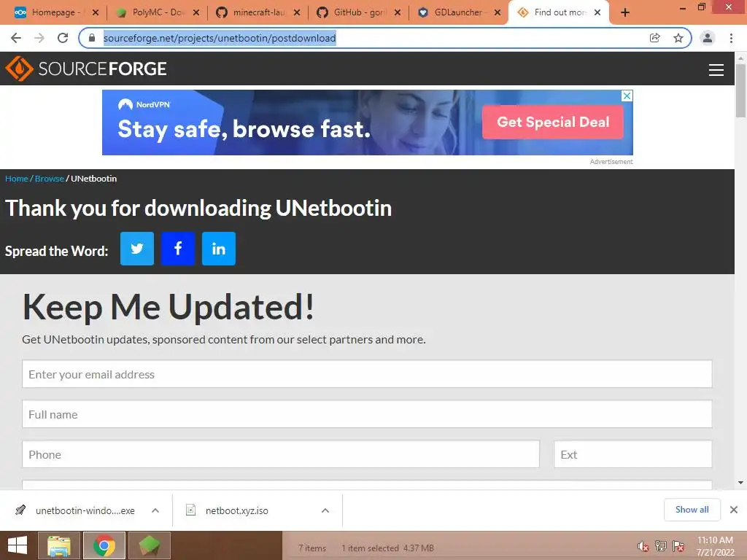Open the PolyMC cube taskbar icon
This screenshot has height=560, width=747.
[x=150, y=545]
